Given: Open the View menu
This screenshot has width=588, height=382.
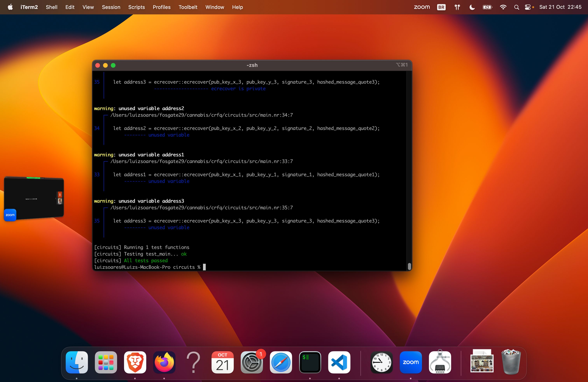Looking at the screenshot, I should tap(88, 7).
